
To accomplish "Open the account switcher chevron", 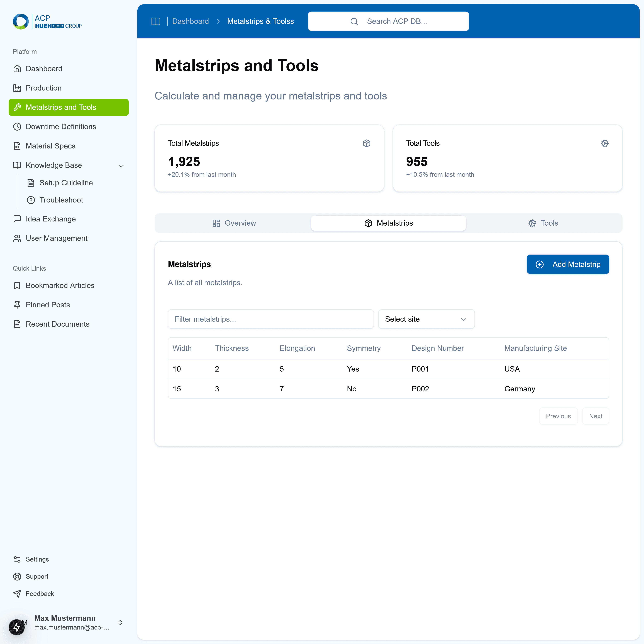I will tap(120, 622).
